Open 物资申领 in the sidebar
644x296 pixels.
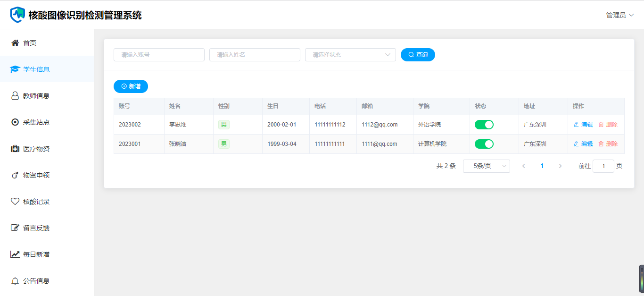(x=36, y=175)
